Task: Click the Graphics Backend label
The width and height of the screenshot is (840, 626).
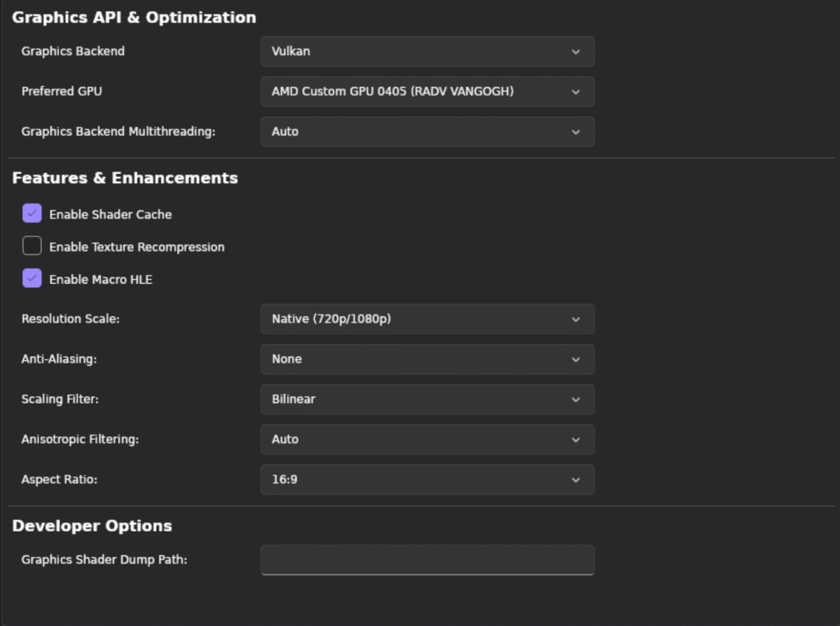Action: point(73,51)
